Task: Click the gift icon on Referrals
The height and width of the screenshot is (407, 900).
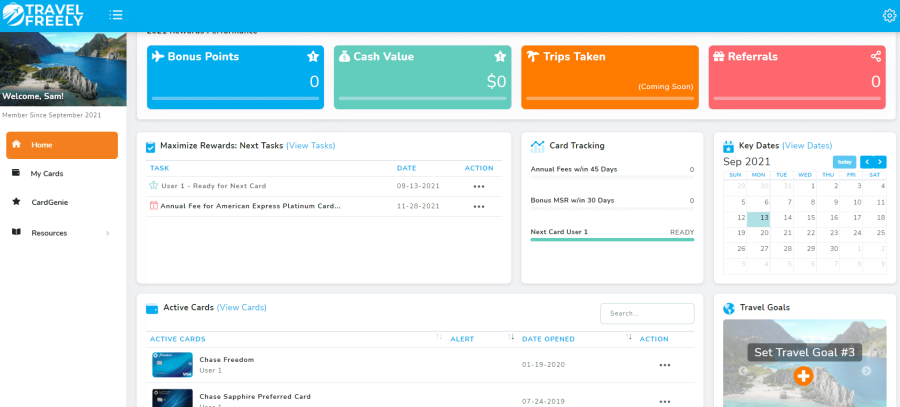Action: [719, 57]
